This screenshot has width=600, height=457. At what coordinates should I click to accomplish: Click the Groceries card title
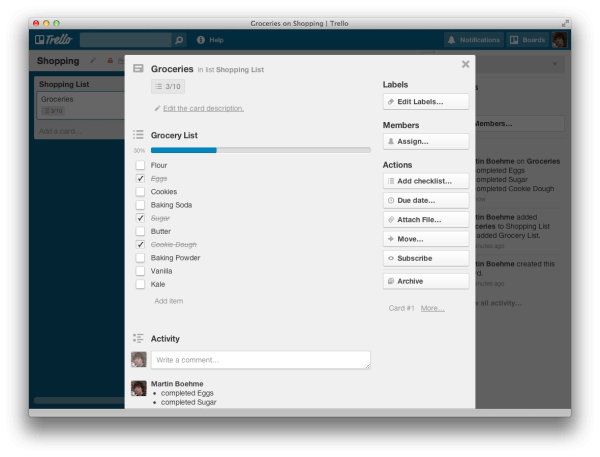172,69
